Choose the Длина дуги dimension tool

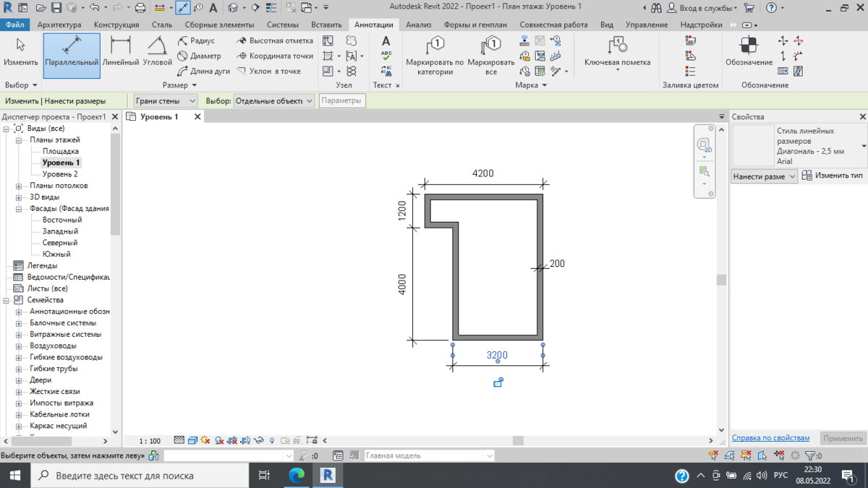[x=203, y=72]
